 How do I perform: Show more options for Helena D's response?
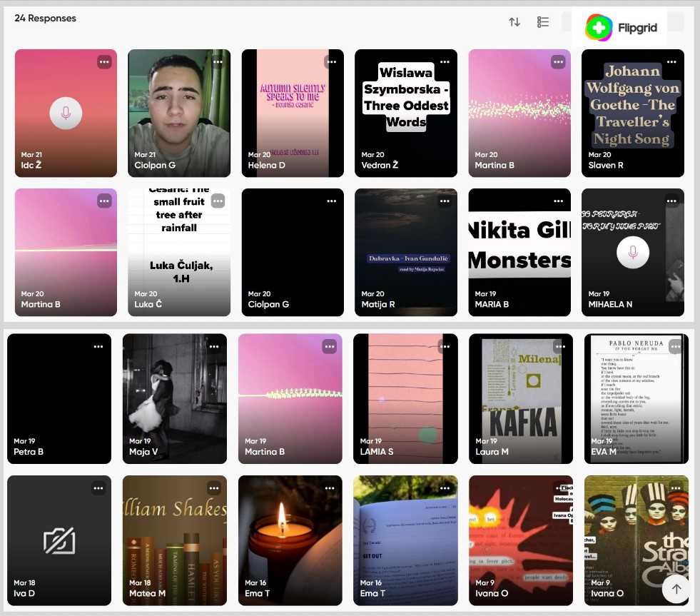pyautogui.click(x=331, y=61)
